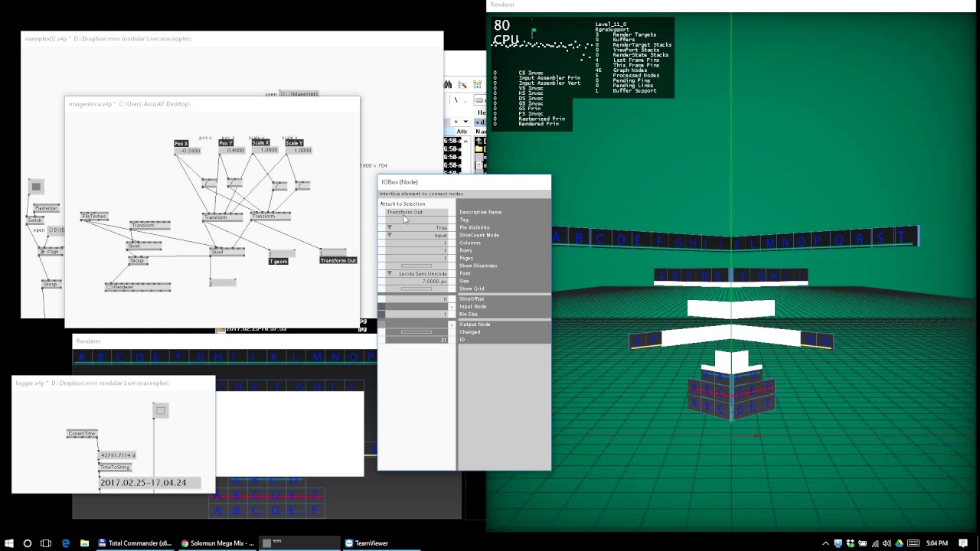The image size is (980, 551).
Task: Toggle the box in msamplex02 patch
Action: (36, 186)
